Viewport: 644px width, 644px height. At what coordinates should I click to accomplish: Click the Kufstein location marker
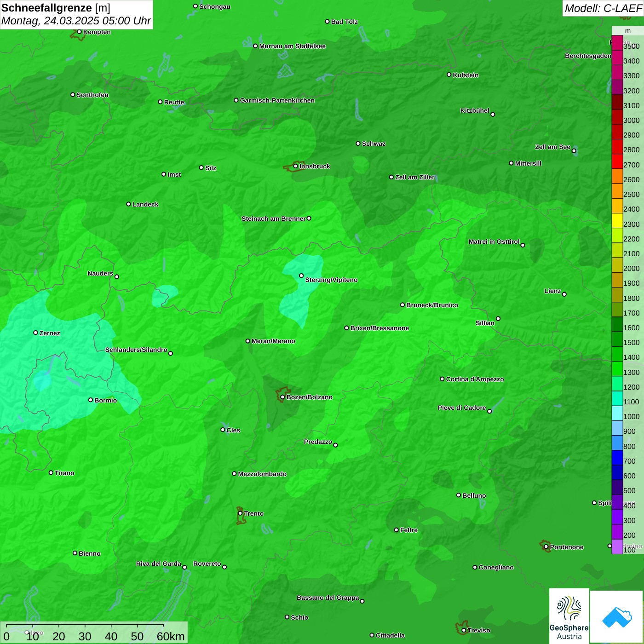449,75
